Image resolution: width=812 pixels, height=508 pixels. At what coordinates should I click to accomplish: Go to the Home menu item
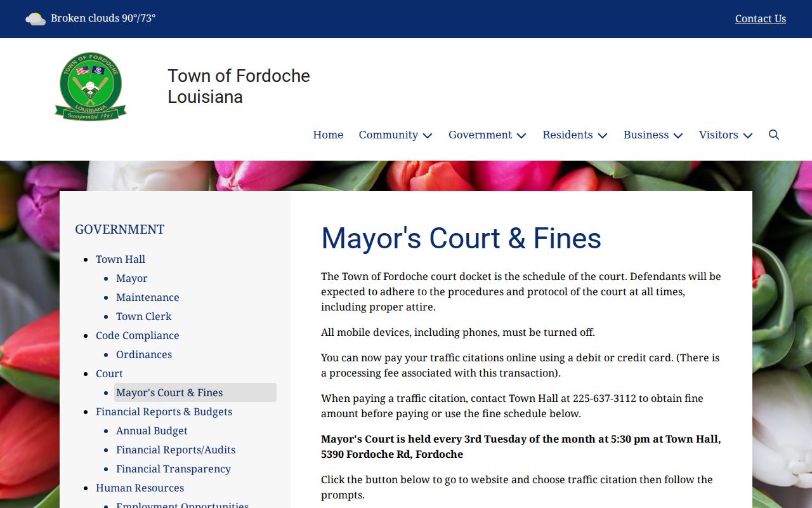[x=328, y=135]
